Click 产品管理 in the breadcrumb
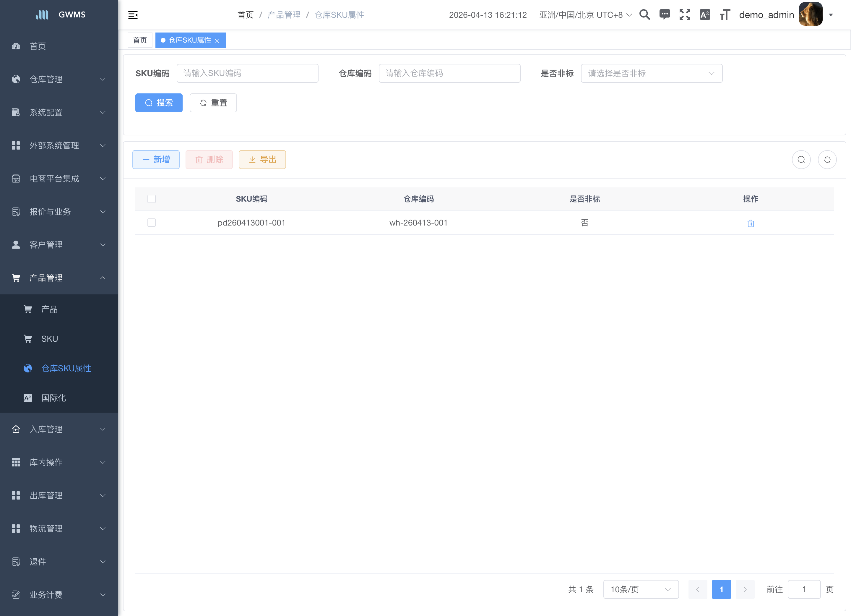The image size is (851, 616). (x=284, y=15)
